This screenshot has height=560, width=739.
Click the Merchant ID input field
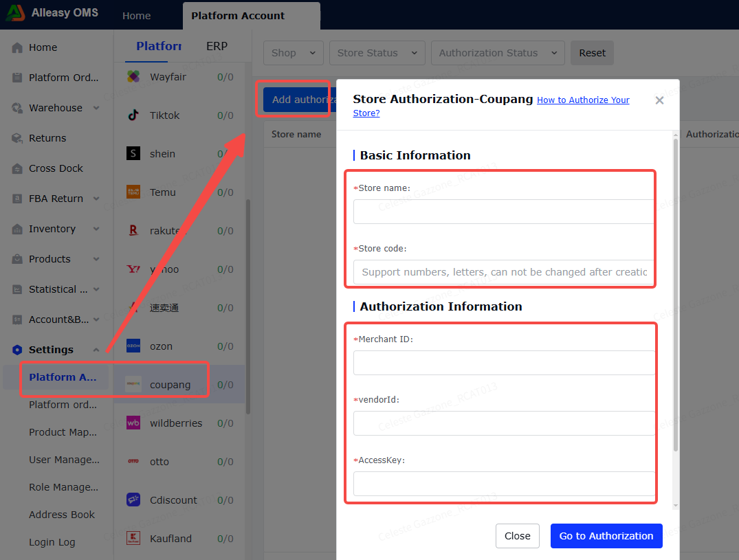(503, 363)
